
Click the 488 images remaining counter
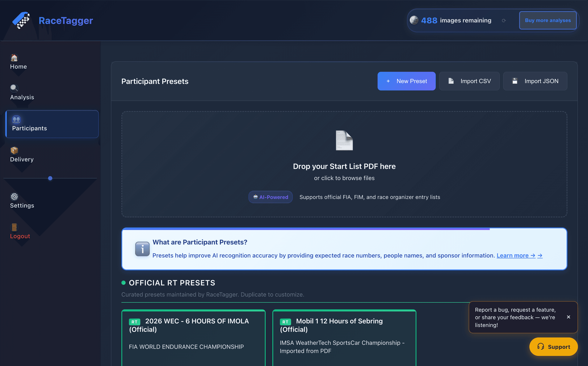pyautogui.click(x=456, y=20)
